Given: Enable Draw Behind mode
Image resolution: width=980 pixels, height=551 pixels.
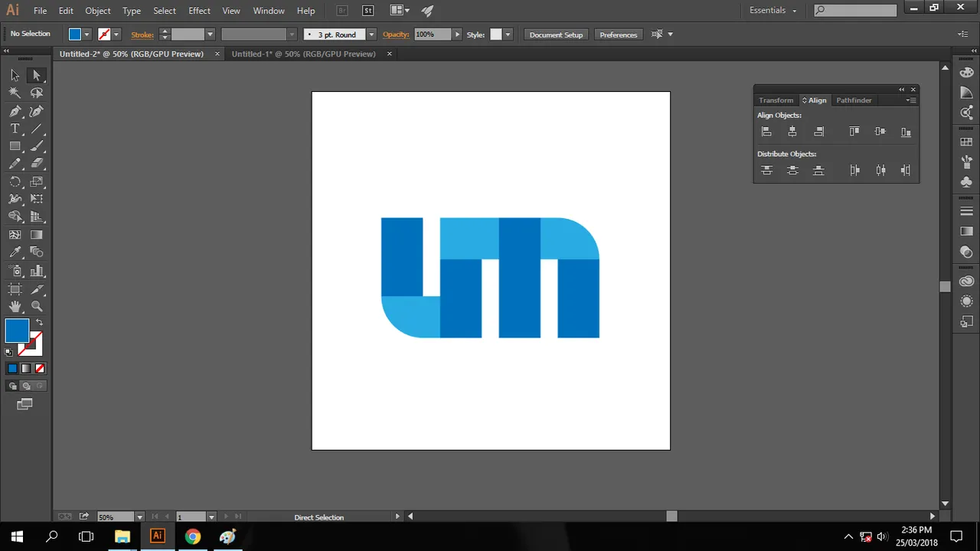Looking at the screenshot, I should click(26, 386).
